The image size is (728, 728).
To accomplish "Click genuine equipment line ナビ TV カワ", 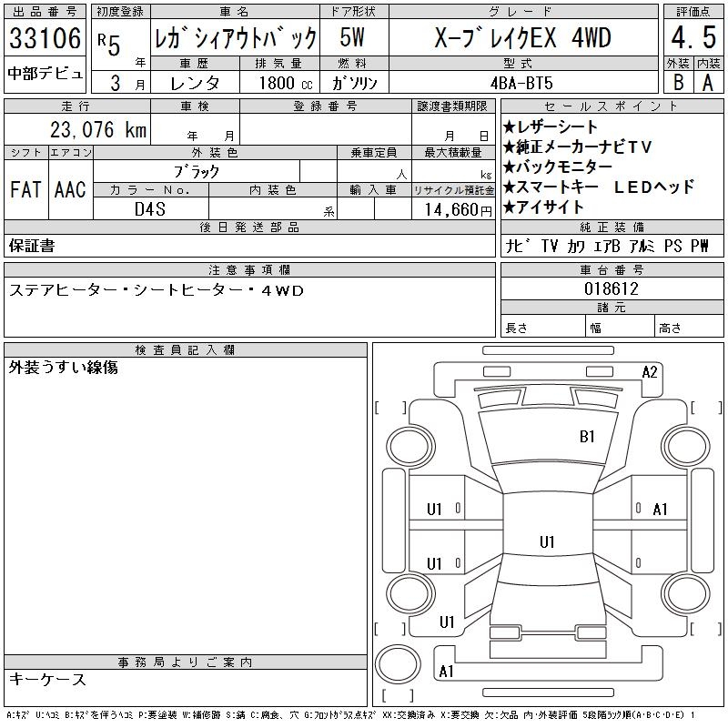I will pyautogui.click(x=607, y=246).
